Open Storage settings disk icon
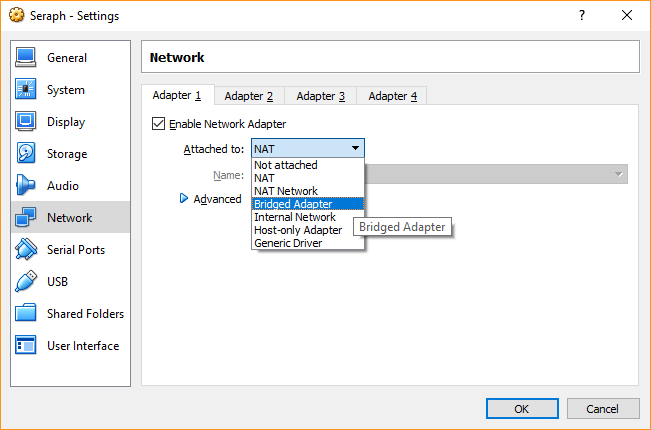The height and width of the screenshot is (430, 651). (26, 154)
